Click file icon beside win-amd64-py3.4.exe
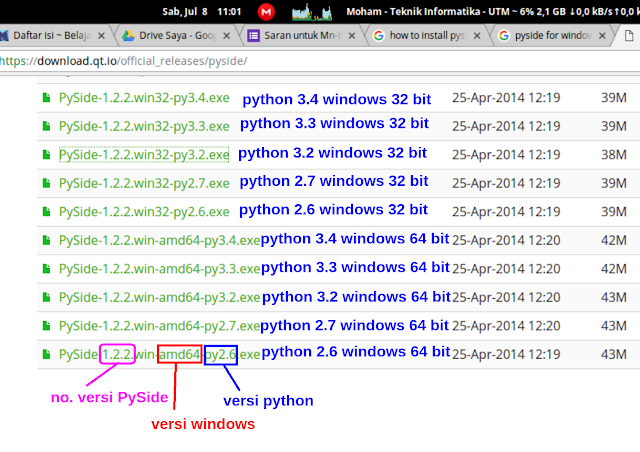The height and width of the screenshot is (452, 640). [x=47, y=240]
